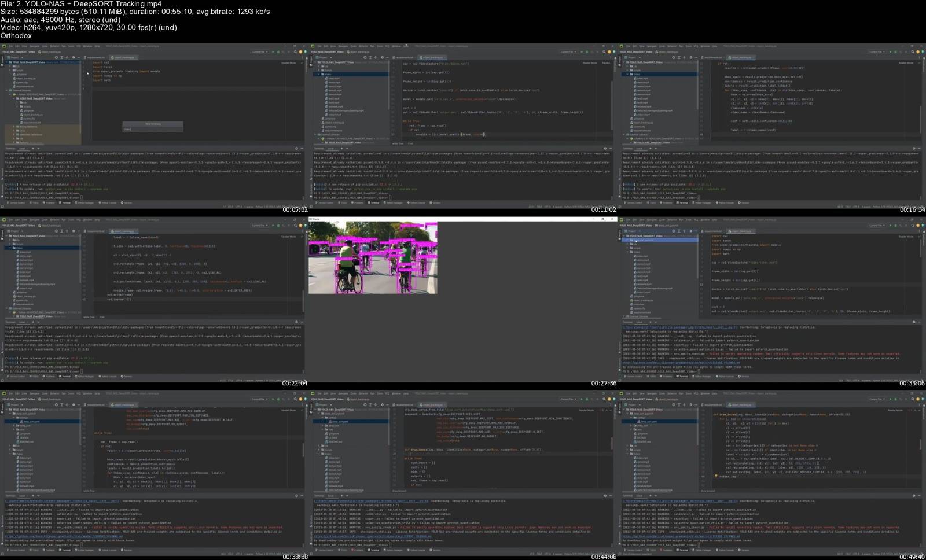Image resolution: width=926 pixels, height=560 pixels.
Task: Open the Terminal tool tab in the 00:05:32 frame
Action: click(65, 202)
